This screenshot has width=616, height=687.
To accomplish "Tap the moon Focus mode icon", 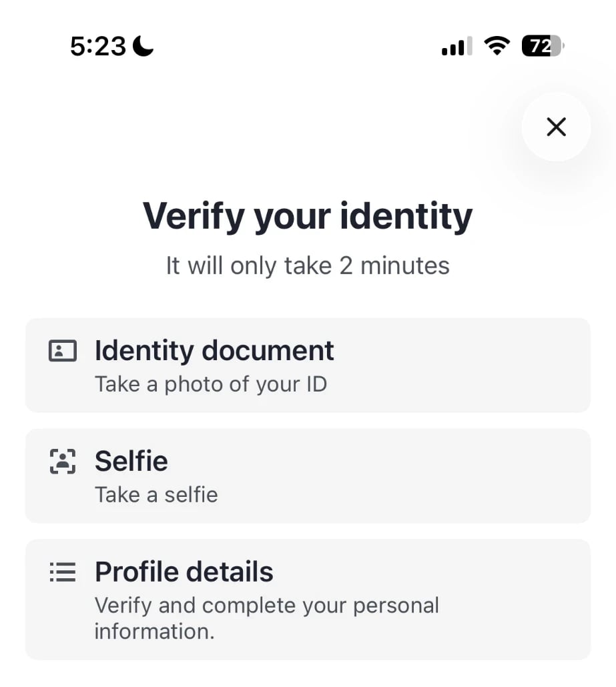I will coord(143,46).
